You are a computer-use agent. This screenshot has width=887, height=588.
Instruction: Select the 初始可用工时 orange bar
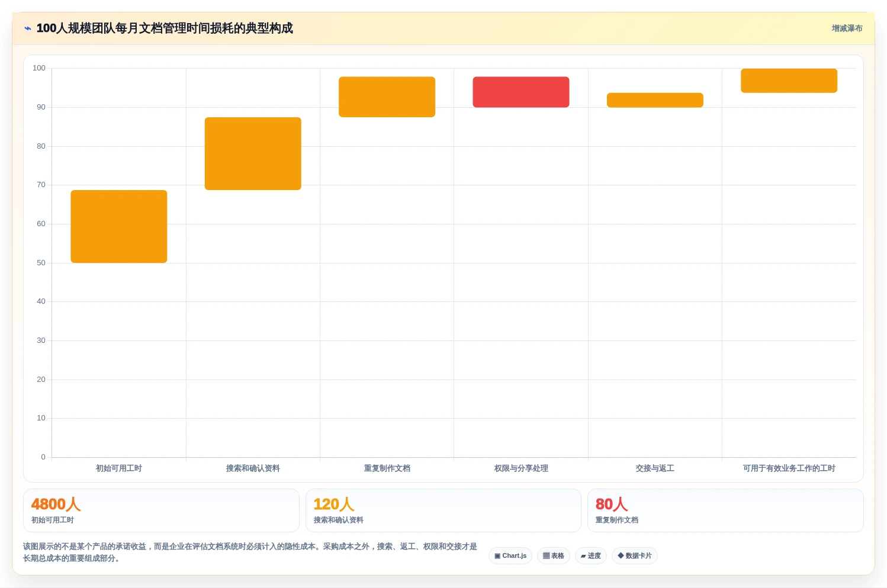(119, 226)
